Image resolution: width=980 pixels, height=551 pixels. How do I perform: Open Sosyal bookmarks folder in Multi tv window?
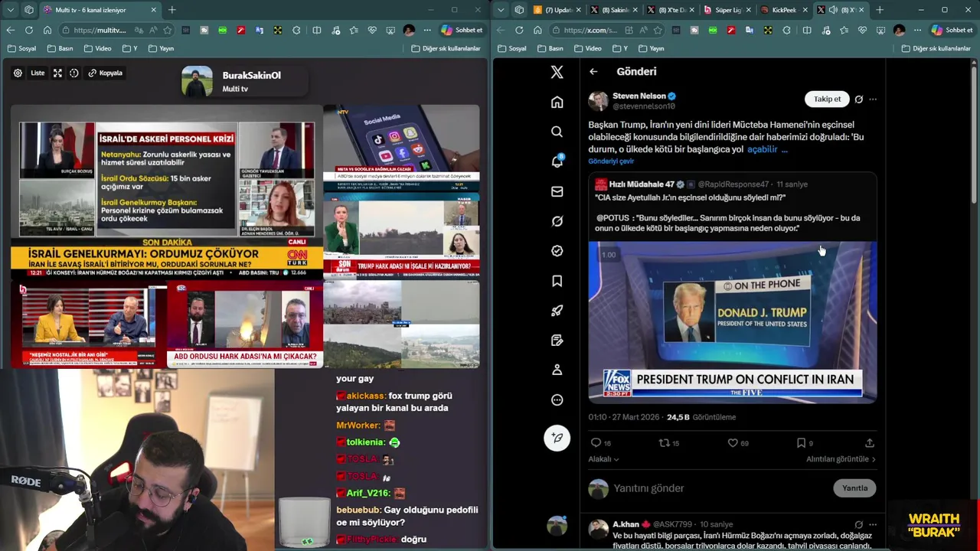(x=22, y=48)
